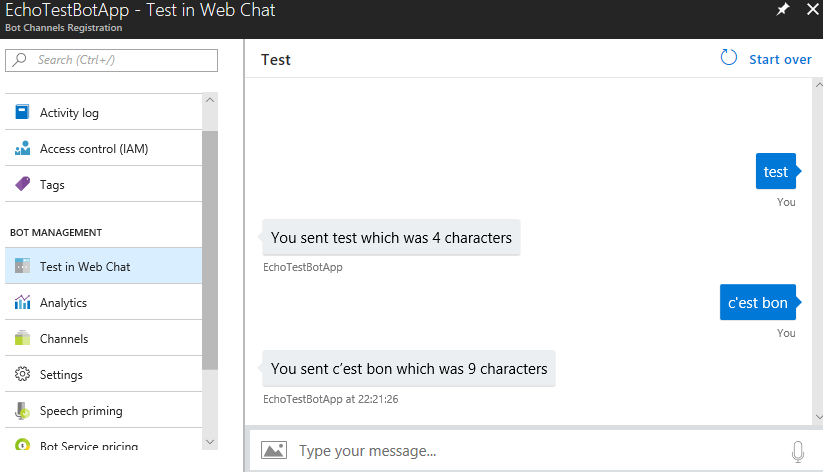Click the Access control (IAM) icon
The image size is (823, 472).
pos(22,148)
